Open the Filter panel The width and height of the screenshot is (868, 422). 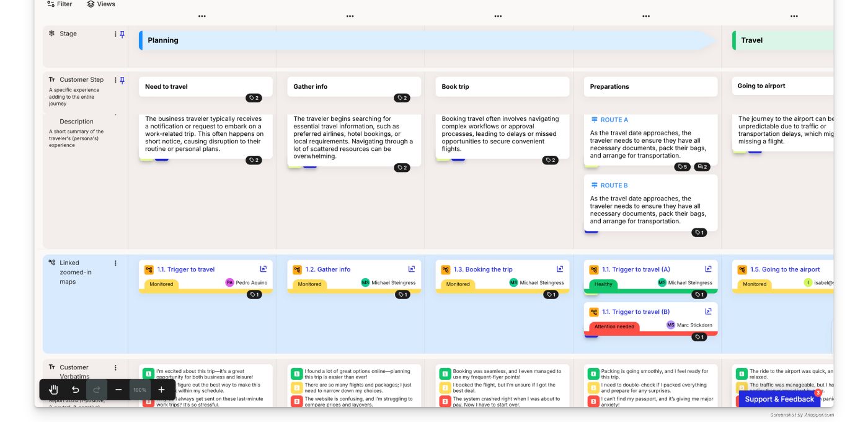tap(60, 4)
